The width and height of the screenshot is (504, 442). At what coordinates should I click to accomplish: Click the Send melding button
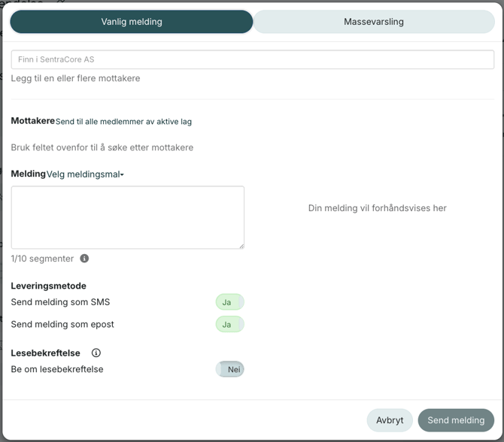(x=456, y=420)
